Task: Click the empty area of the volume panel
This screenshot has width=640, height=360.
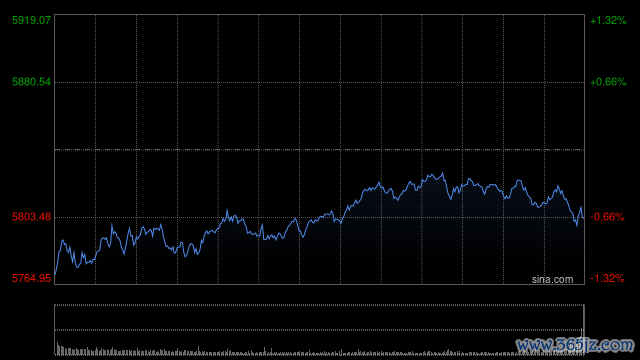Action: click(320, 317)
